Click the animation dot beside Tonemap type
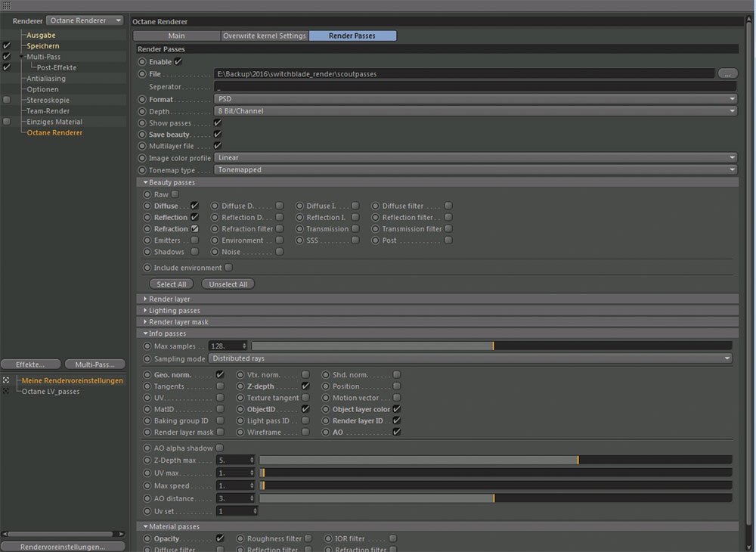Viewport: 756px width, 552px height. 142,170
